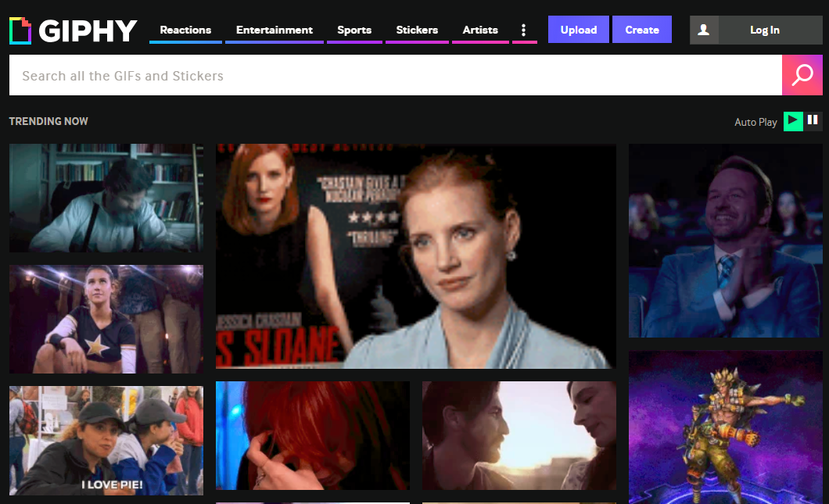
Task: Open the Artists page
Action: pyautogui.click(x=480, y=30)
